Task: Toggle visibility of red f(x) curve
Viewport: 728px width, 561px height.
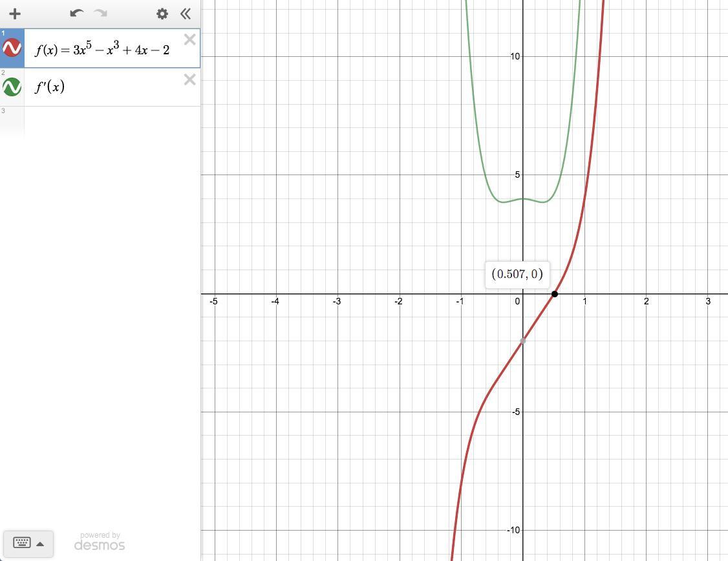Action: pos(12,48)
